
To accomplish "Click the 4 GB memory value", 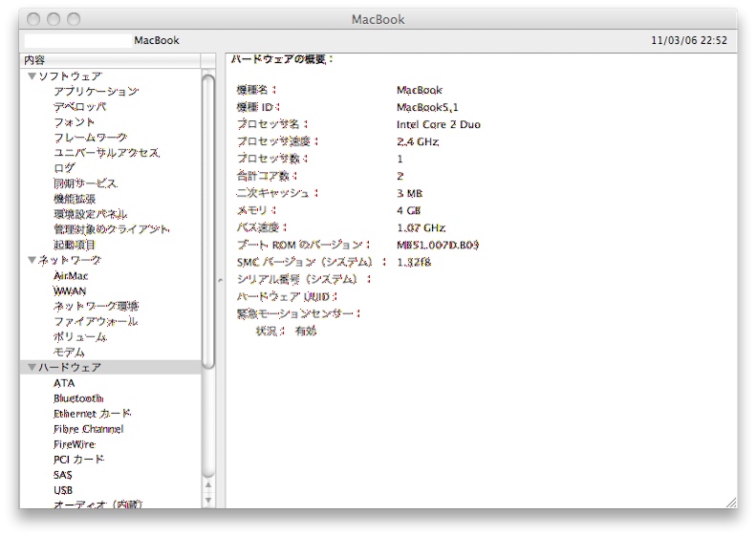I will (408, 210).
